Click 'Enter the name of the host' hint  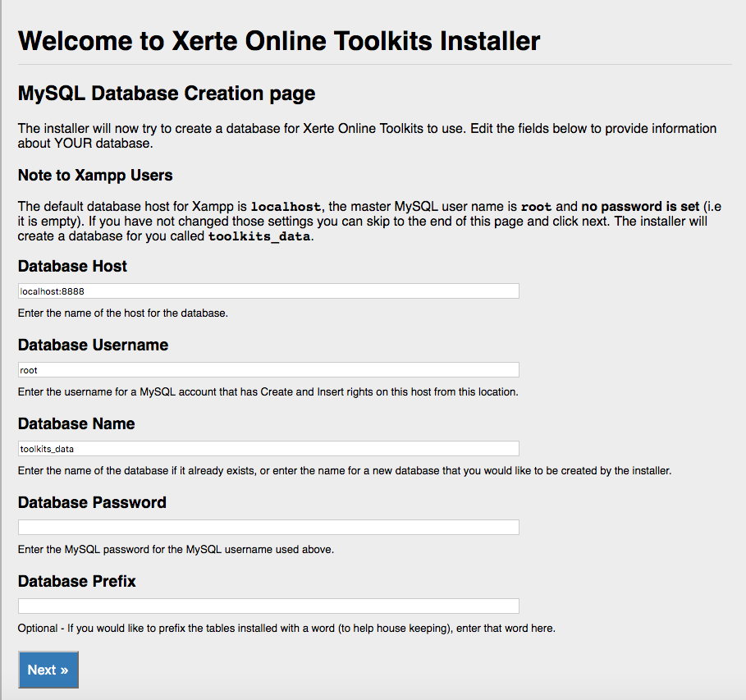click(123, 313)
